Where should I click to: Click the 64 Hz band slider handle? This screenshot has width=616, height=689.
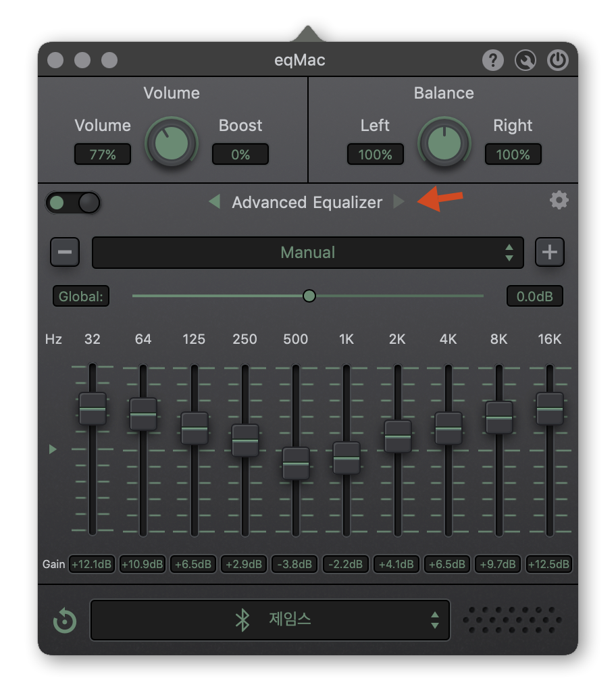[x=143, y=414]
